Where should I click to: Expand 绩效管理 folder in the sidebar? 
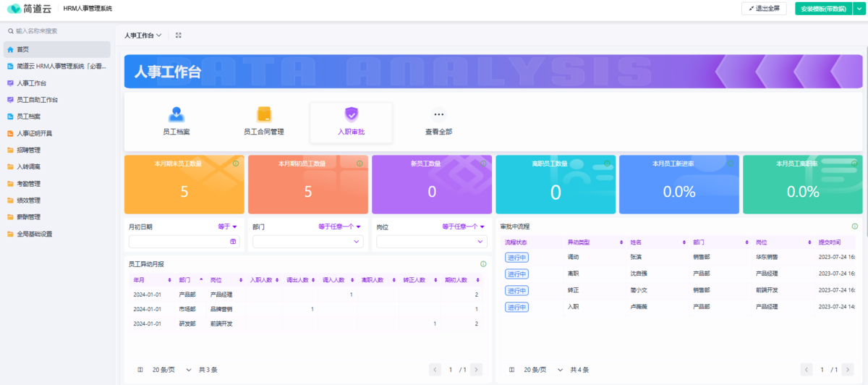pyautogui.click(x=57, y=200)
